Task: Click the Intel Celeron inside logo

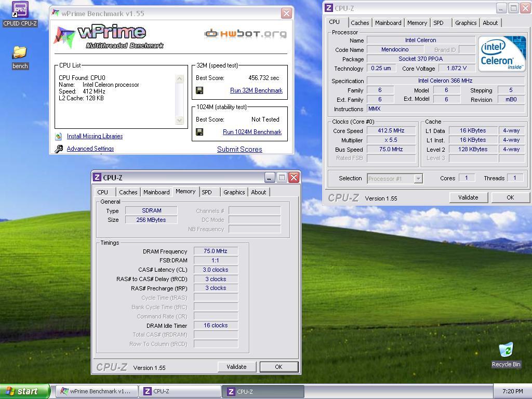Action: (501, 54)
